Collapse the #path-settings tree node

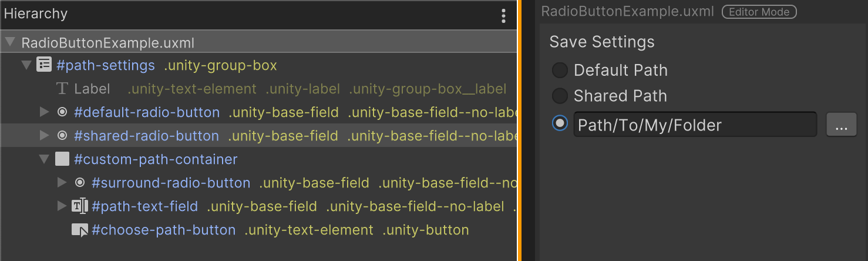(26, 65)
